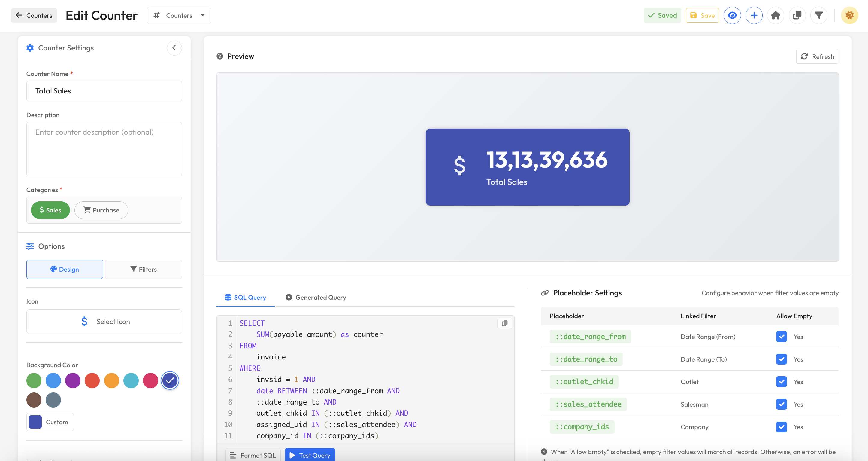Screen dimensions: 868x461
Task: Uncheck Allow Empty for ::date_range_from
Action: click(781, 337)
